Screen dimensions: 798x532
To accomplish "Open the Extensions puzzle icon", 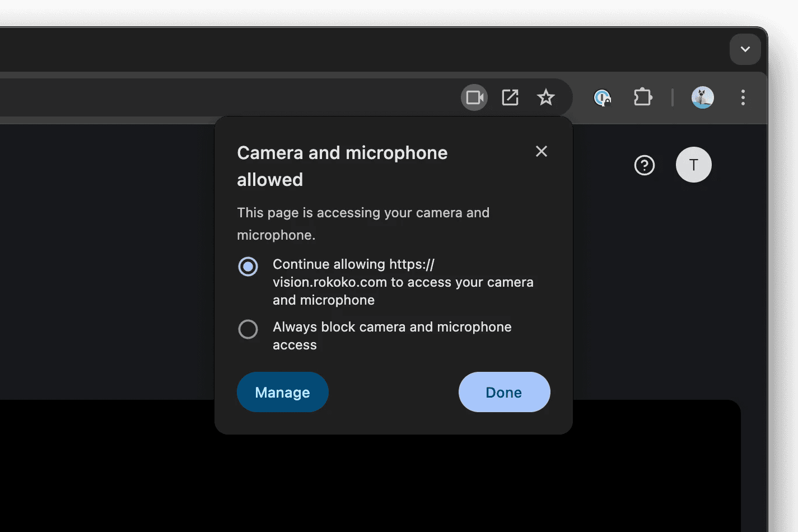I will tap(642, 97).
